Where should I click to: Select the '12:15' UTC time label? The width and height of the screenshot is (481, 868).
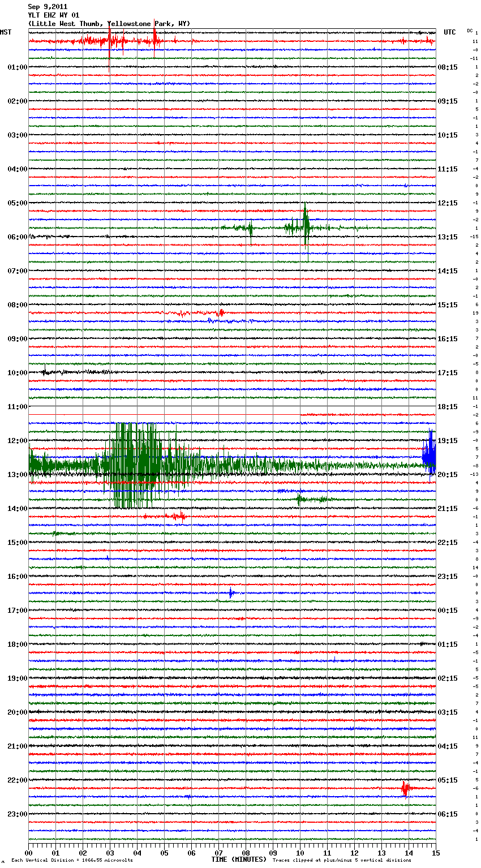click(x=448, y=203)
